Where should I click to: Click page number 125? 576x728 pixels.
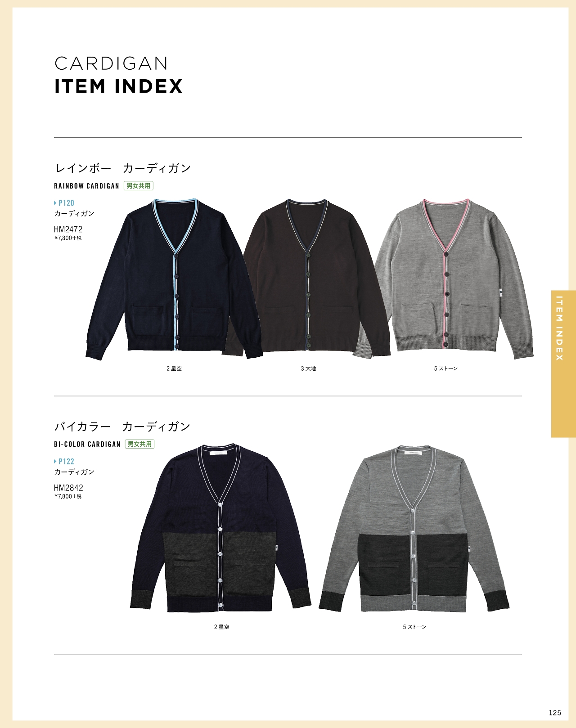[555, 713]
